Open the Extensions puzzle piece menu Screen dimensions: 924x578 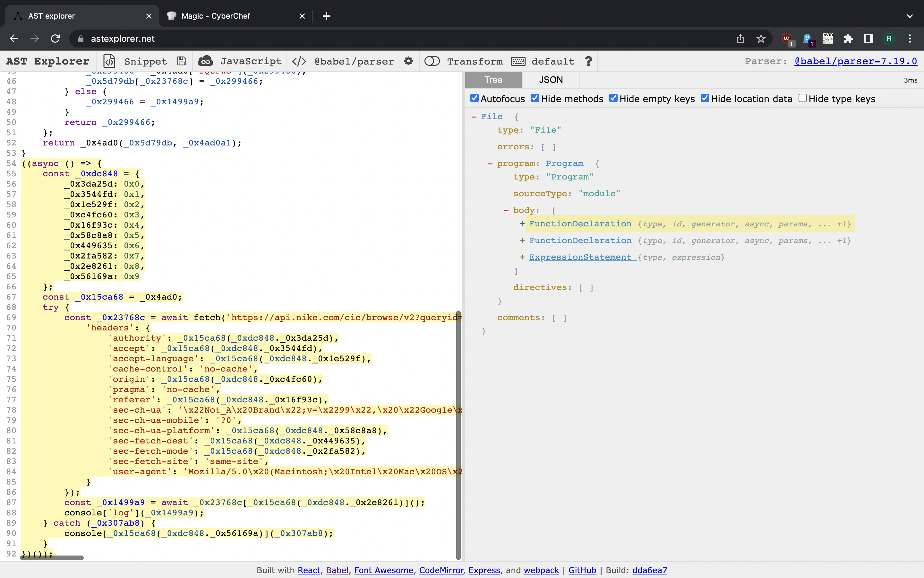coord(848,39)
